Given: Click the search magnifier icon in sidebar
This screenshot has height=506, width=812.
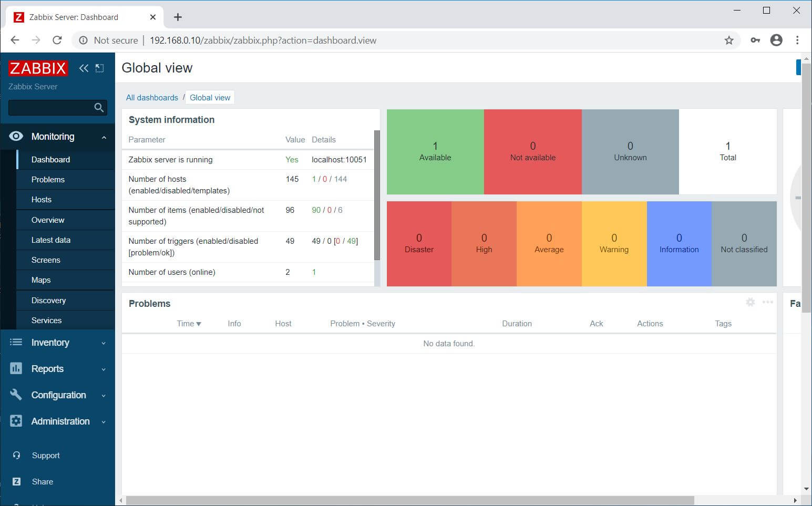Looking at the screenshot, I should point(99,108).
